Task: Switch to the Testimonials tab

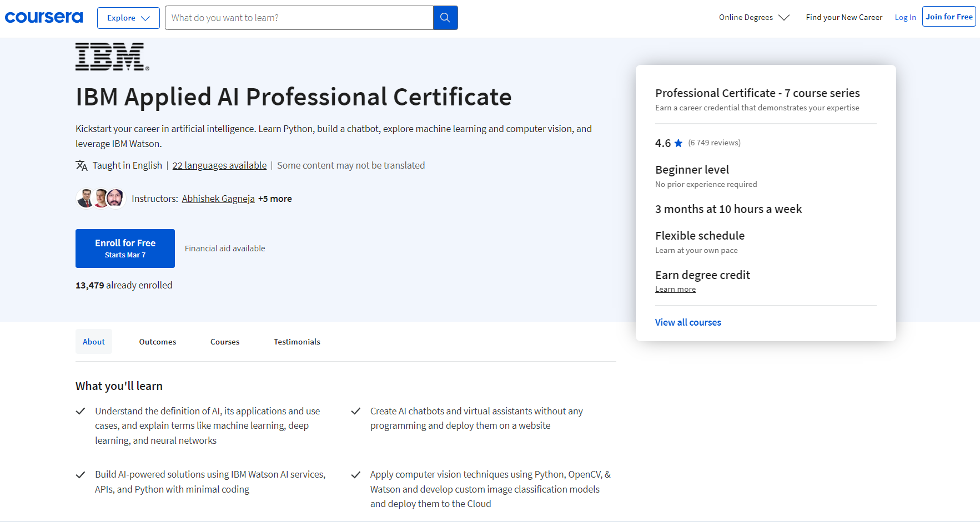Action: (x=297, y=342)
